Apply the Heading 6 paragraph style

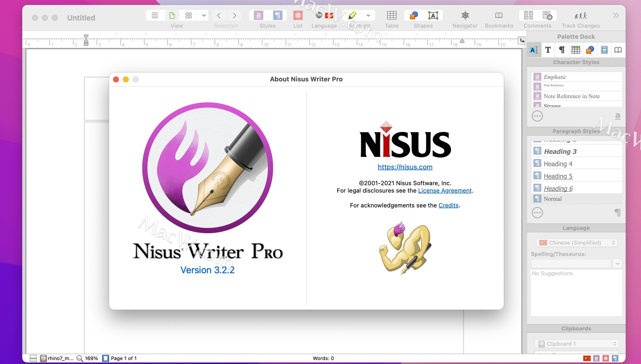coord(577,188)
